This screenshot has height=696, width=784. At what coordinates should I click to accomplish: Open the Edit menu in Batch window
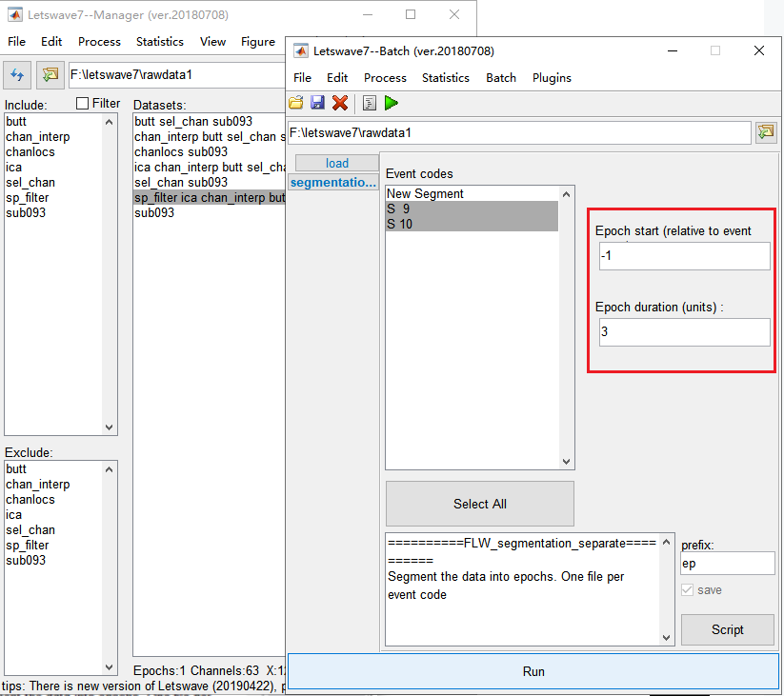click(337, 78)
